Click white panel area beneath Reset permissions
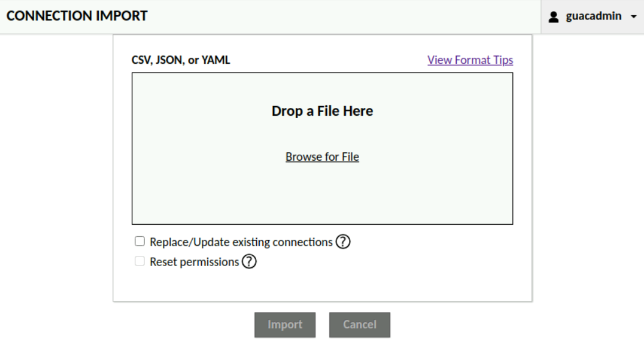 pos(322,285)
